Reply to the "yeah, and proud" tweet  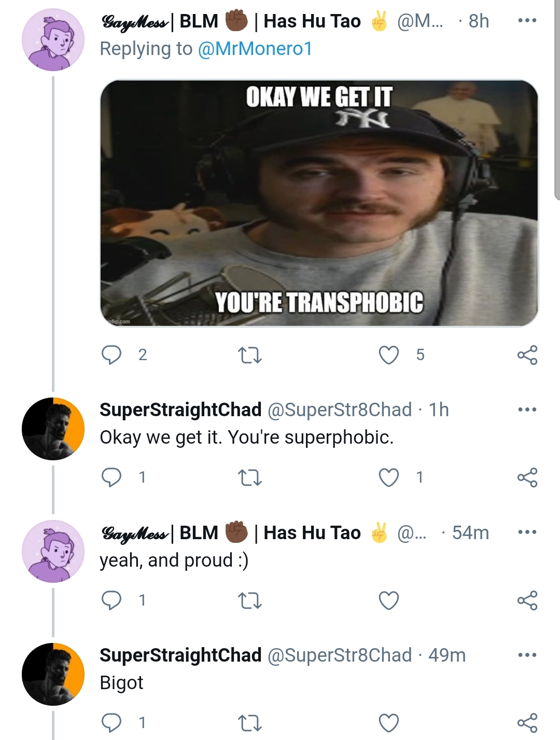pyautogui.click(x=111, y=600)
